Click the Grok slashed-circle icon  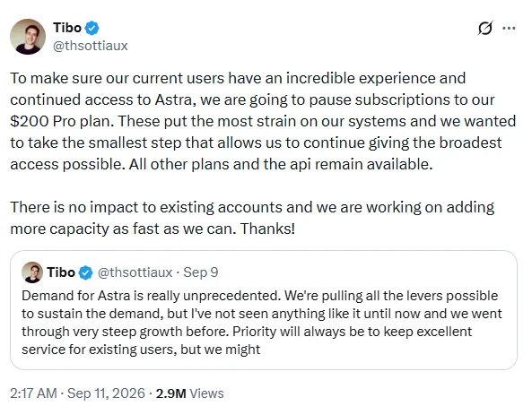[x=484, y=28]
